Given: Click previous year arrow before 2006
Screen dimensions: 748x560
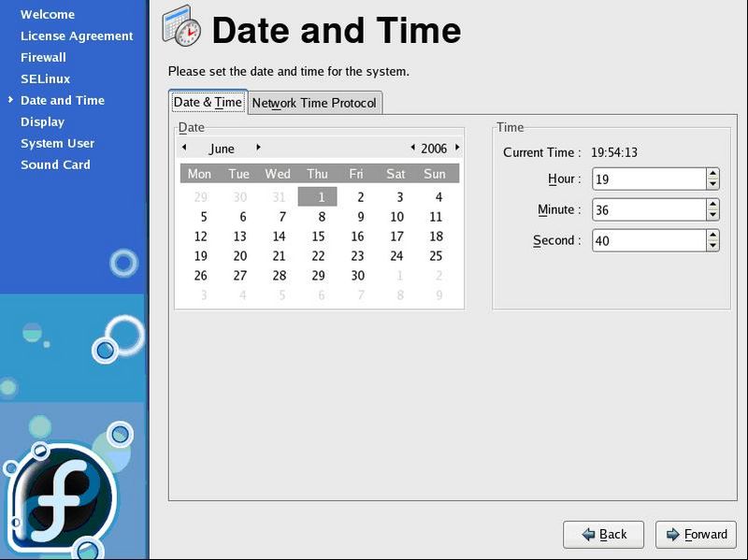Looking at the screenshot, I should (x=412, y=148).
